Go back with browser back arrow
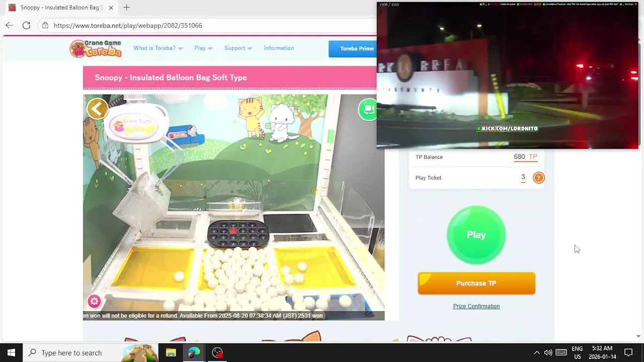The width and height of the screenshot is (644, 362). pos(10,25)
